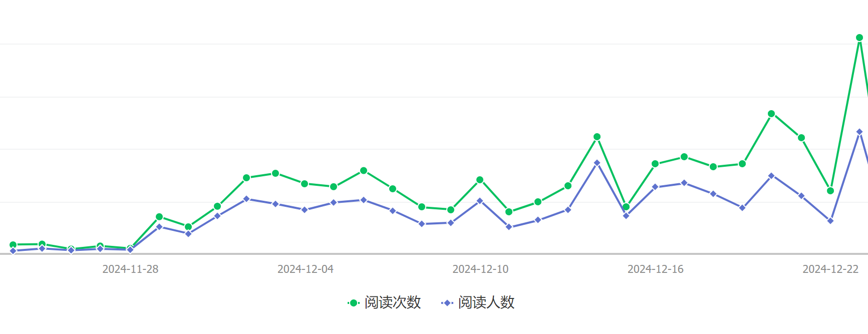Click the highest green data point at far right
The width and height of the screenshot is (868, 334).
tap(859, 38)
